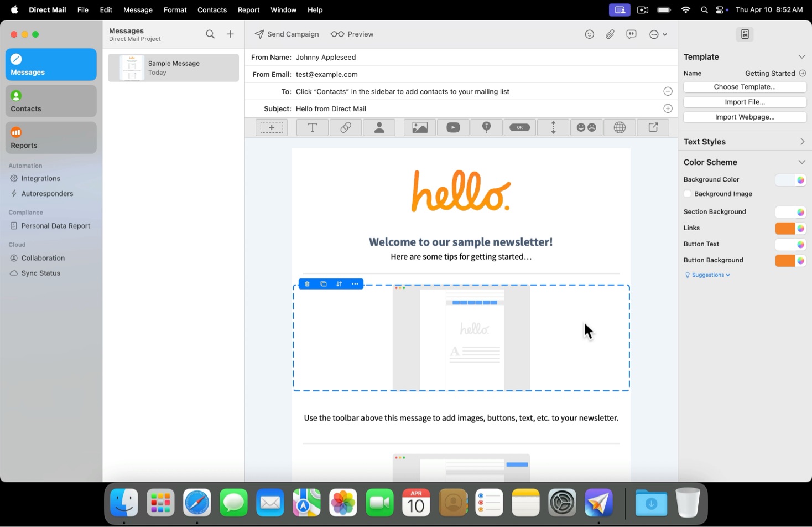812x527 pixels.
Task: Enable the Background Image checkbox
Action: pyautogui.click(x=688, y=194)
